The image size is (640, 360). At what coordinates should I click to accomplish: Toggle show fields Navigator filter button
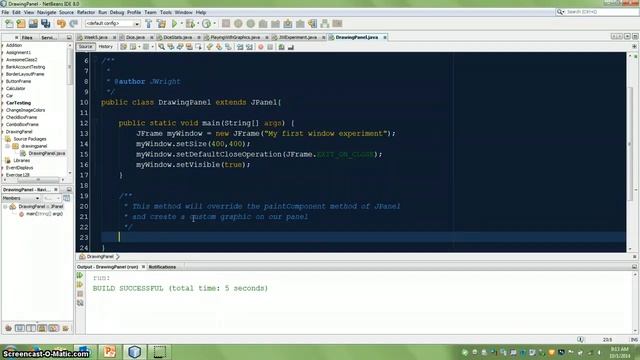20,328
